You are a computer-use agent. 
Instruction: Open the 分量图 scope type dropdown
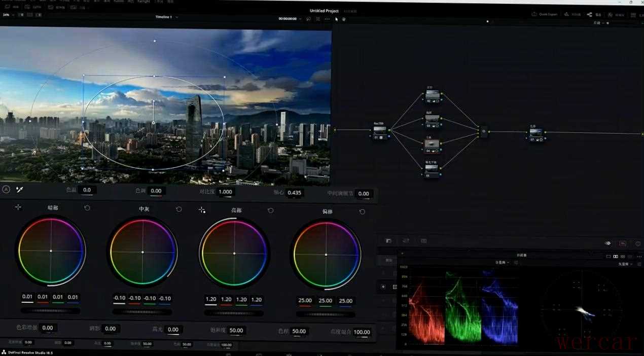tap(503, 262)
